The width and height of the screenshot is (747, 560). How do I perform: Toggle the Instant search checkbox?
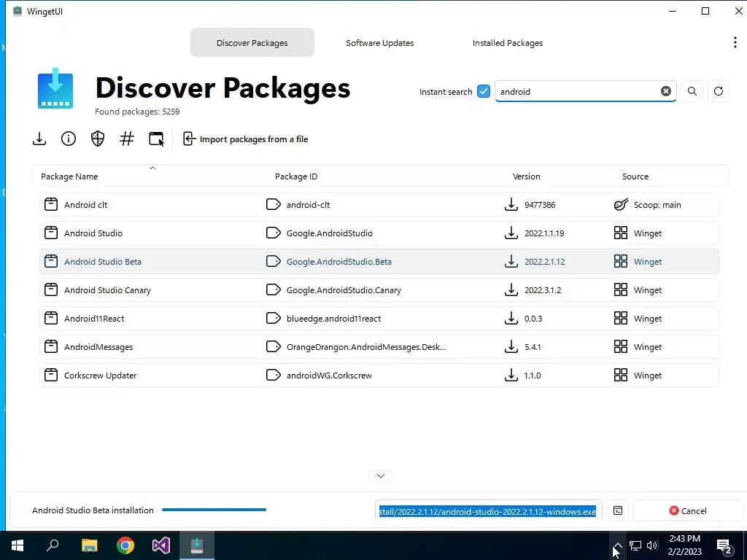[x=484, y=91]
